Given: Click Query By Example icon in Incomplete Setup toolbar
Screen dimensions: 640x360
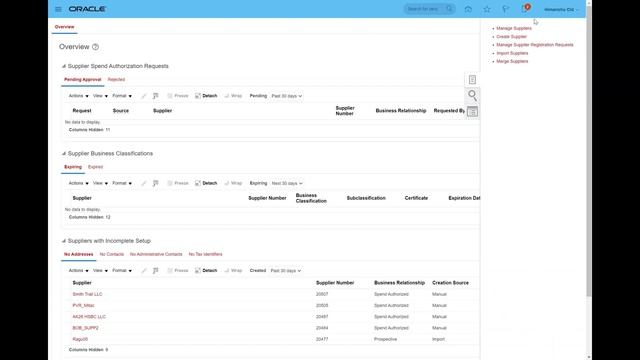Looking at the screenshot, I should [156, 271].
